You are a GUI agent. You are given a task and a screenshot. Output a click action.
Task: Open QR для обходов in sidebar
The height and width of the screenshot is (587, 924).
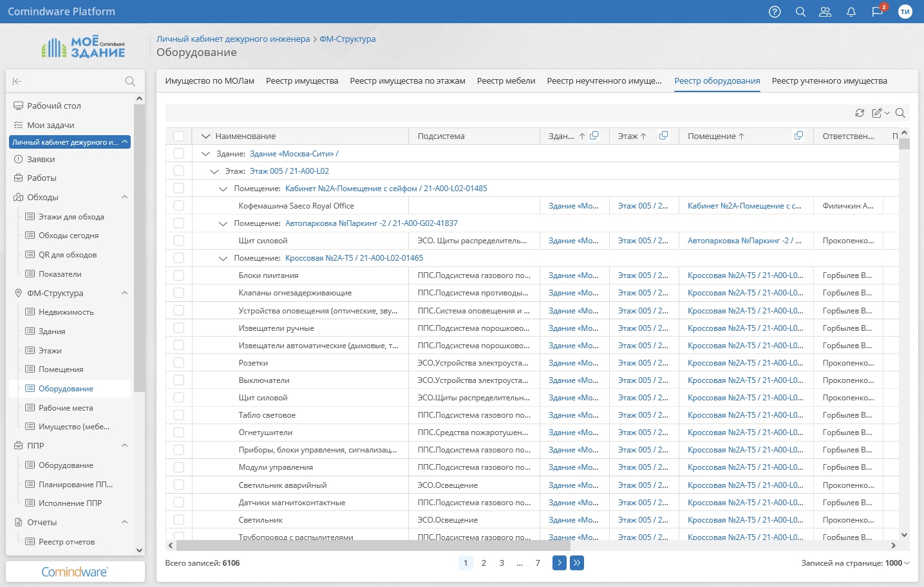coord(68,255)
